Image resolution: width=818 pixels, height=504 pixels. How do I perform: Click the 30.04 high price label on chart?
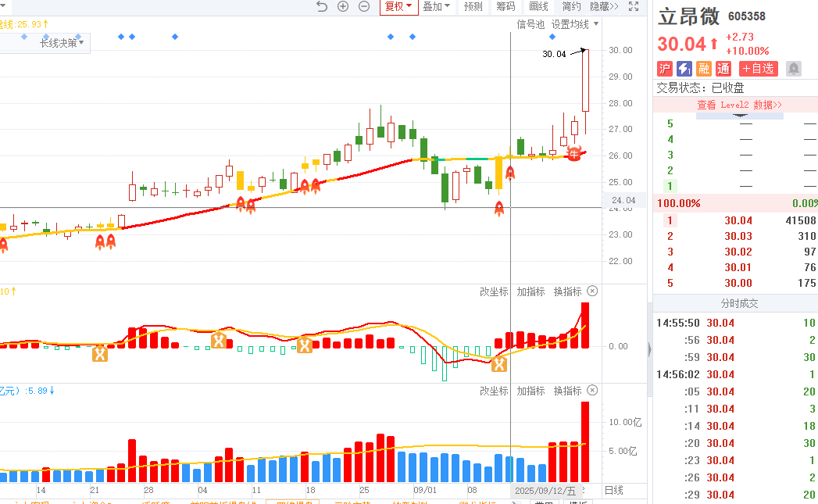554,54
